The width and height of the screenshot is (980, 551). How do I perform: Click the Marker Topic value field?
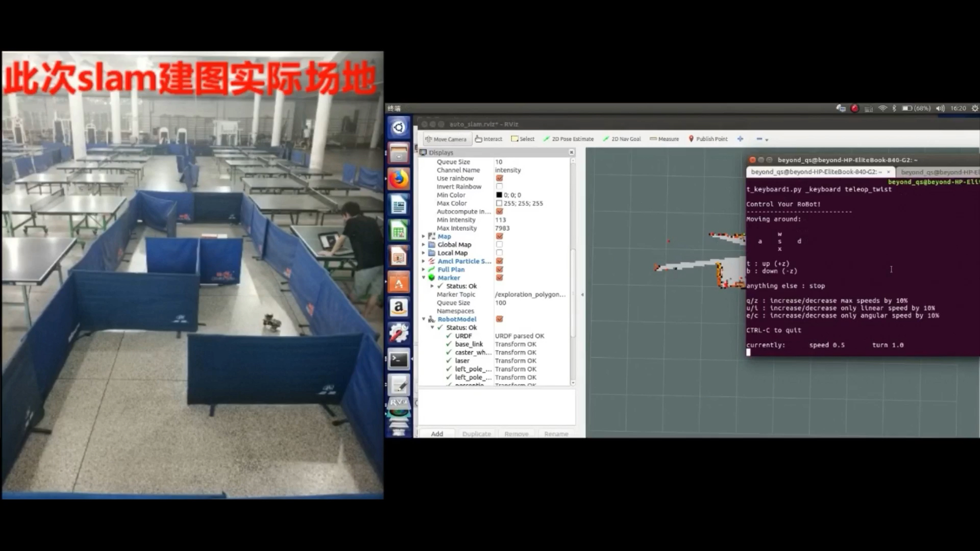click(x=530, y=294)
